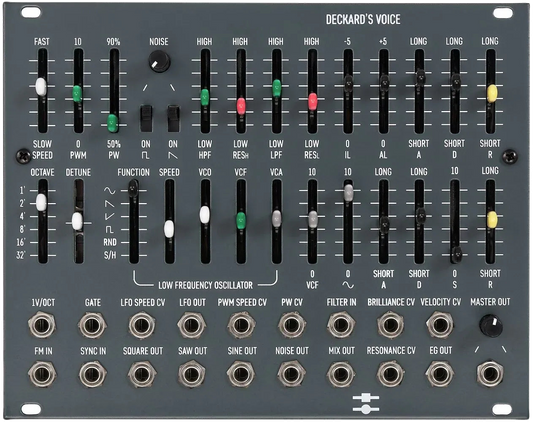Click the green HPF cutoff slider
Image resolution: width=533 pixels, height=422 pixels.
coord(205,97)
